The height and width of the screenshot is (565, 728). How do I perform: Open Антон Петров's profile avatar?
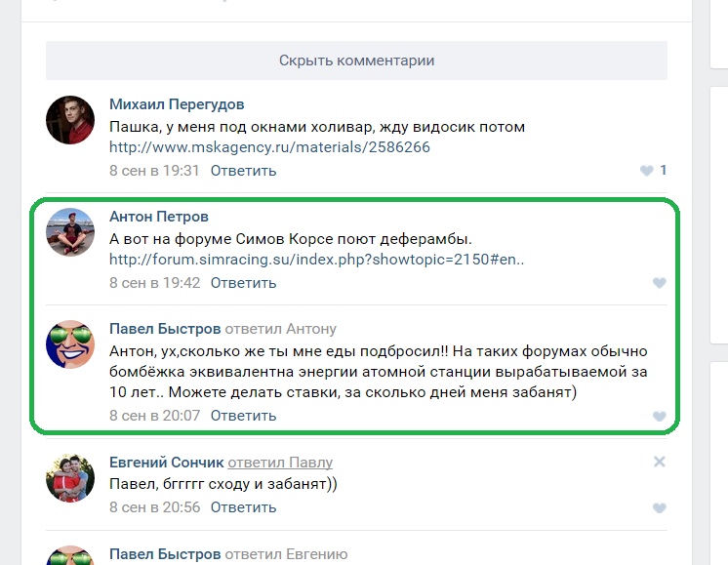click(x=70, y=232)
